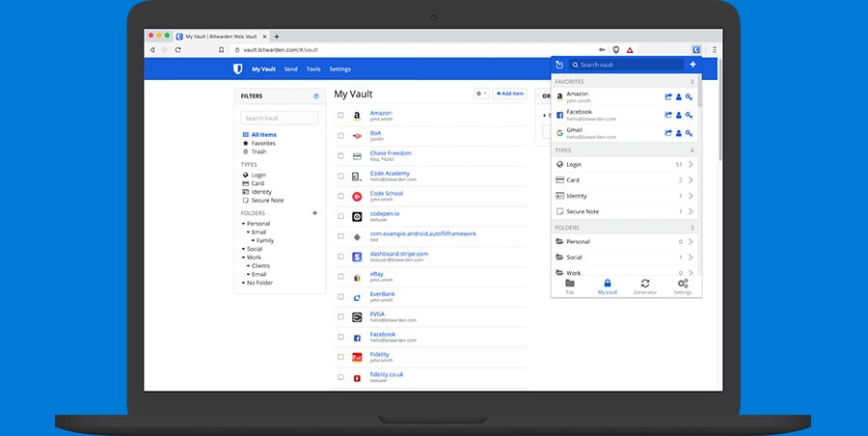The width and height of the screenshot is (868, 436).
Task: Click the key icon in address bar
Action: 602,50
